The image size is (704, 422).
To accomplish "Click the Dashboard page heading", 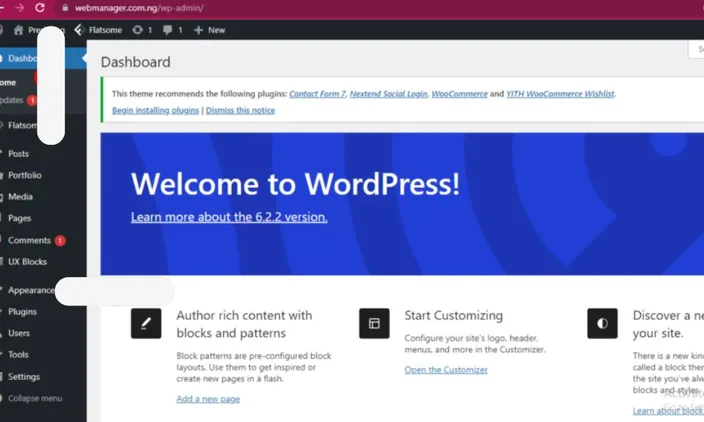I will [x=136, y=62].
